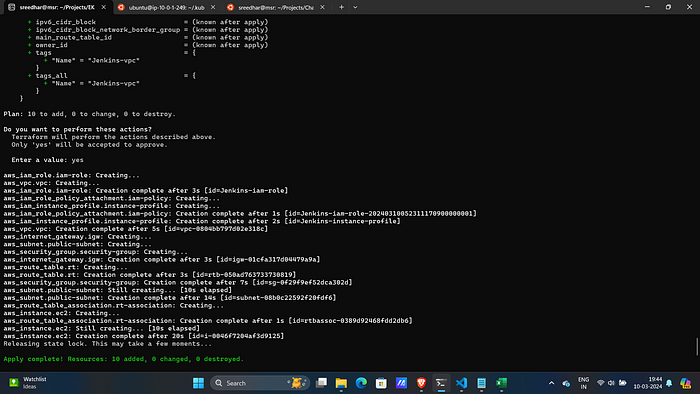The height and width of the screenshot is (394, 700).
Task: Click the 'Apply complete! Resources: 10 added' line
Action: pyautogui.click(x=124, y=359)
